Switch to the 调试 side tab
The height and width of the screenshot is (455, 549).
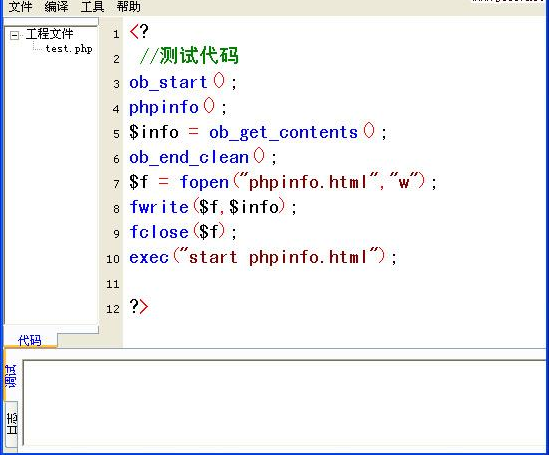point(11,376)
